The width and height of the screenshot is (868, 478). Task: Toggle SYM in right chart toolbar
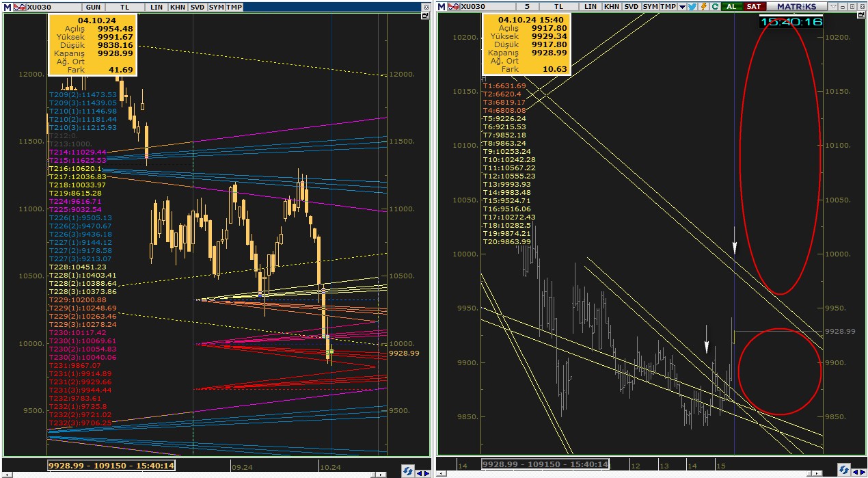pos(651,6)
